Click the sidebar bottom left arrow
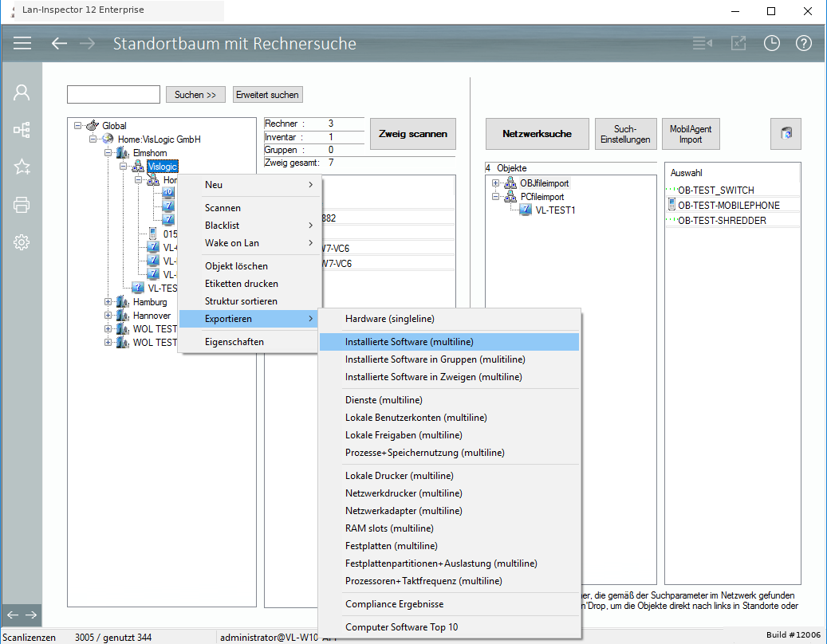The image size is (827, 644). click(13, 615)
